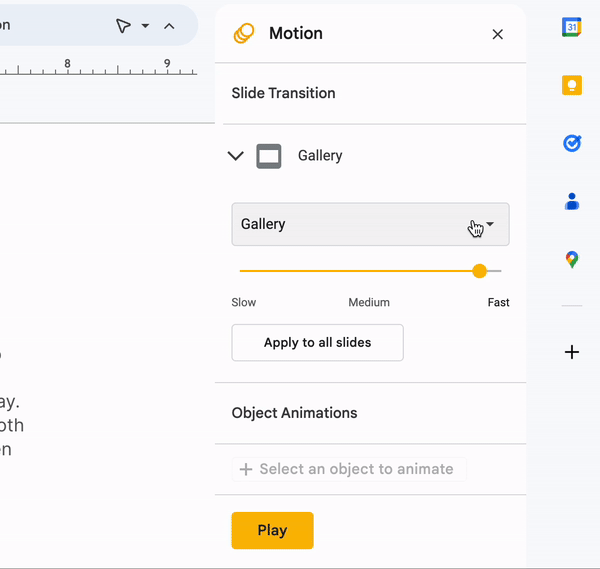
Task: Collapse the Gallery transition section
Action: click(x=236, y=156)
